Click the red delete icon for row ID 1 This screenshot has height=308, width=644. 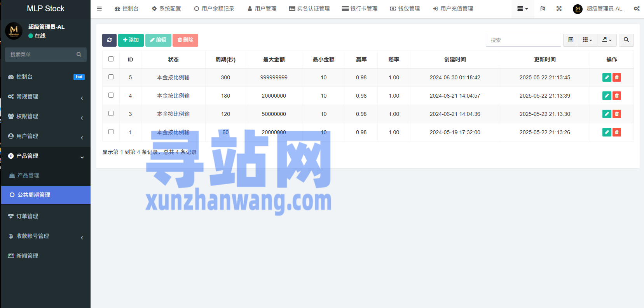[x=616, y=132]
